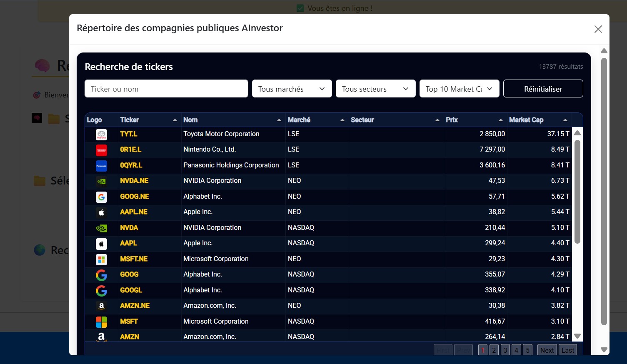The height and width of the screenshot is (364, 627).
Task: Jump to the Last results page
Action: click(568, 350)
